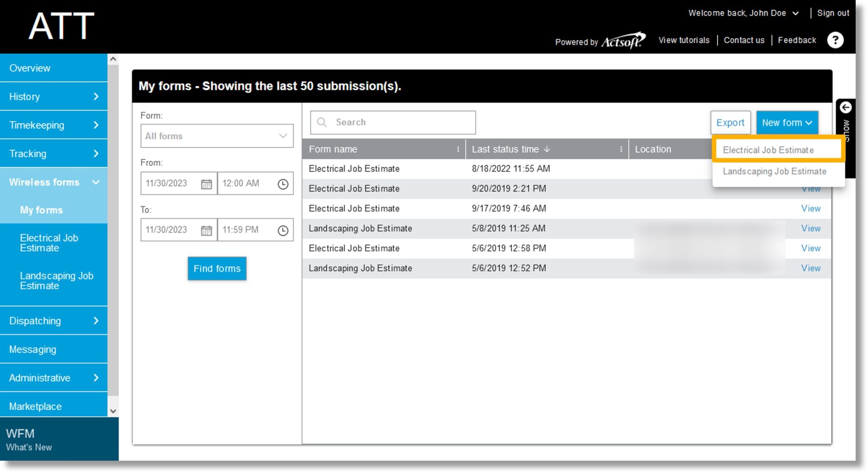Open the To time clock picker

[x=282, y=230]
